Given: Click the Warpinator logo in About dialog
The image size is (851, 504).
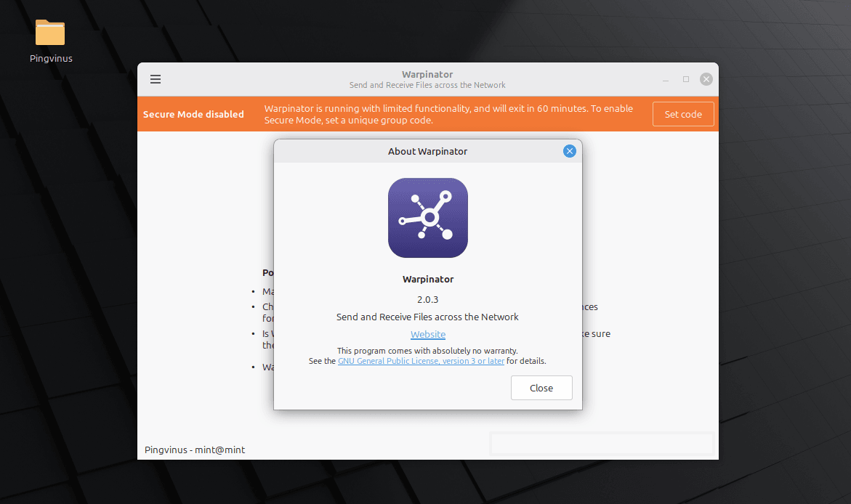Looking at the screenshot, I should 427,218.
